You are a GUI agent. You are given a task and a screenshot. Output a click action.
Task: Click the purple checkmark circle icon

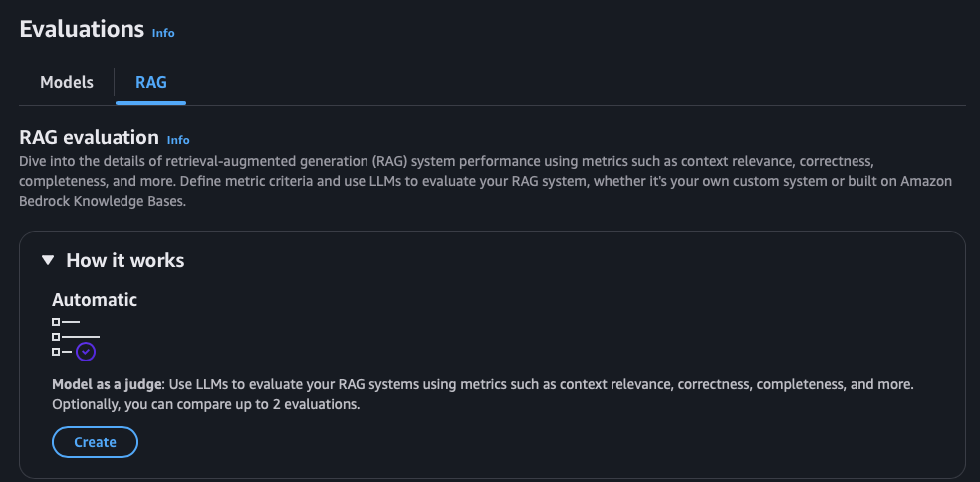point(86,352)
